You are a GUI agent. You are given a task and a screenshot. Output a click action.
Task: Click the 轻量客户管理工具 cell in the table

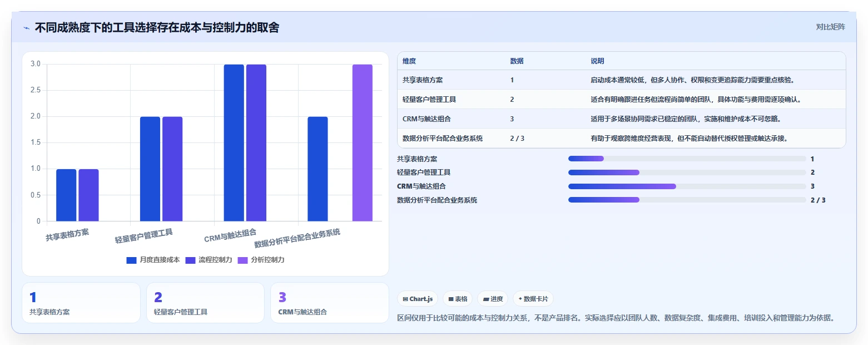(429, 100)
